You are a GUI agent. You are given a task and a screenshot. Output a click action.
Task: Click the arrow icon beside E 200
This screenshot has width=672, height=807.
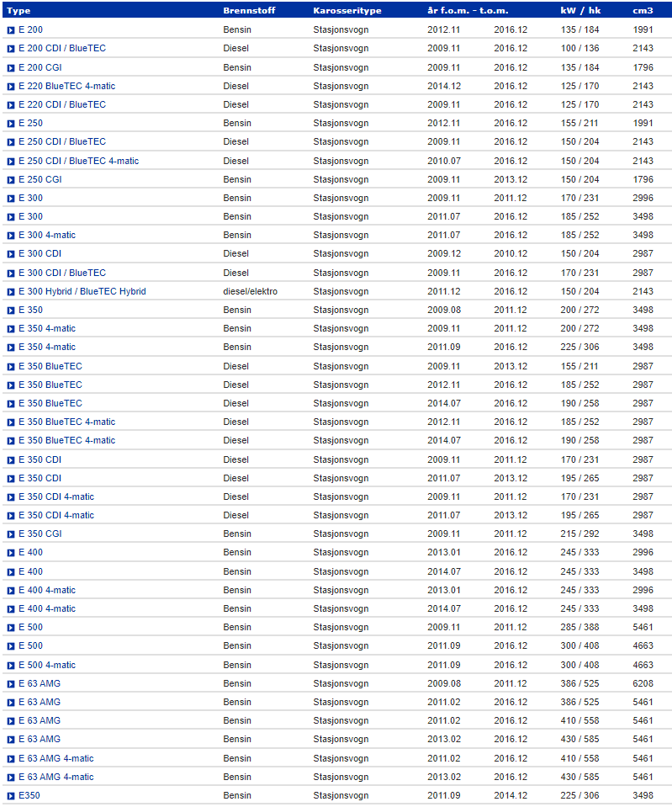coord(11,30)
